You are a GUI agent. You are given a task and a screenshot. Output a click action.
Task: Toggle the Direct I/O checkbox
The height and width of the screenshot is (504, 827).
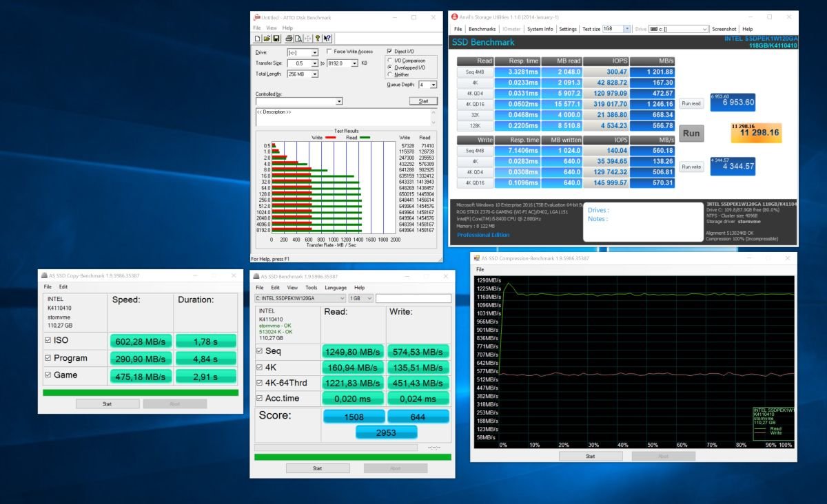389,51
